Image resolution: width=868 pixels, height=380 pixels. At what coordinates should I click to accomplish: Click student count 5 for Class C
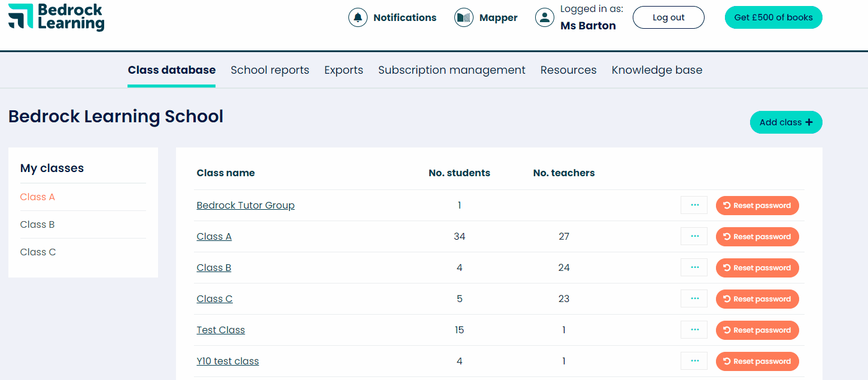(460, 299)
